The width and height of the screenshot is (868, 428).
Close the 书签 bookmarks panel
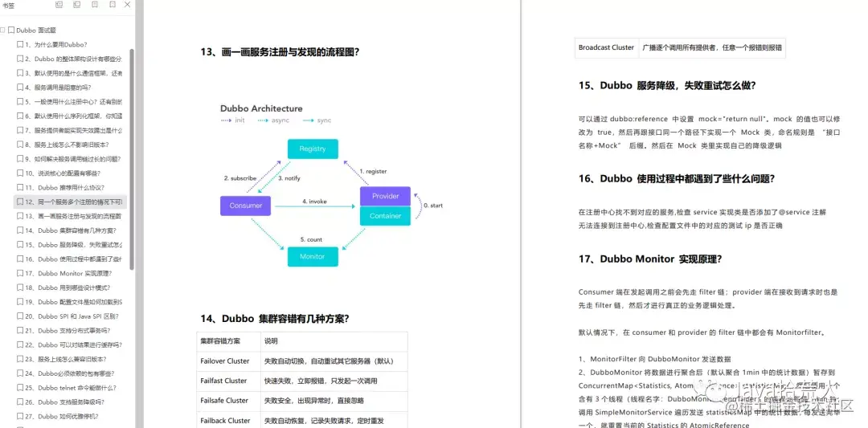(x=127, y=5)
